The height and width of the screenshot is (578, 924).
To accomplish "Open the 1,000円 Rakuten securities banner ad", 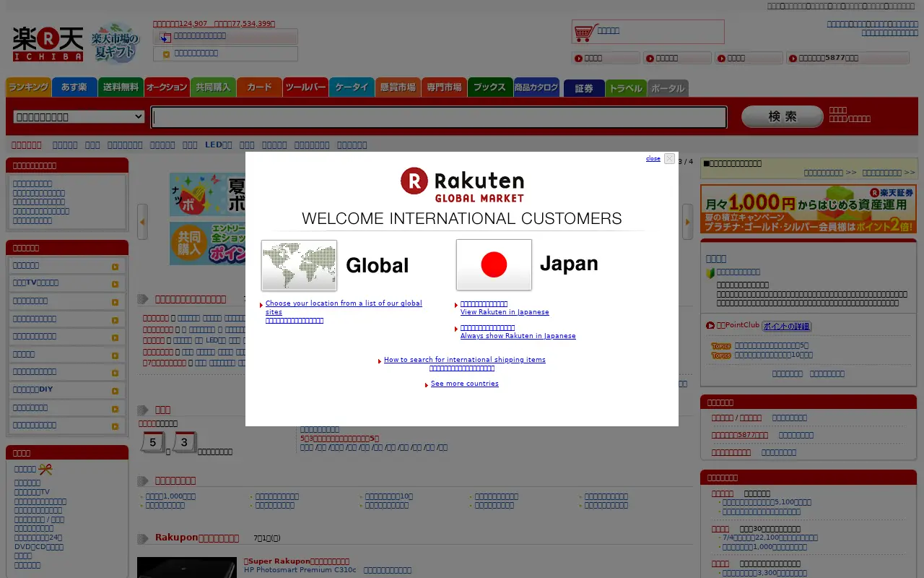I will 808,209.
